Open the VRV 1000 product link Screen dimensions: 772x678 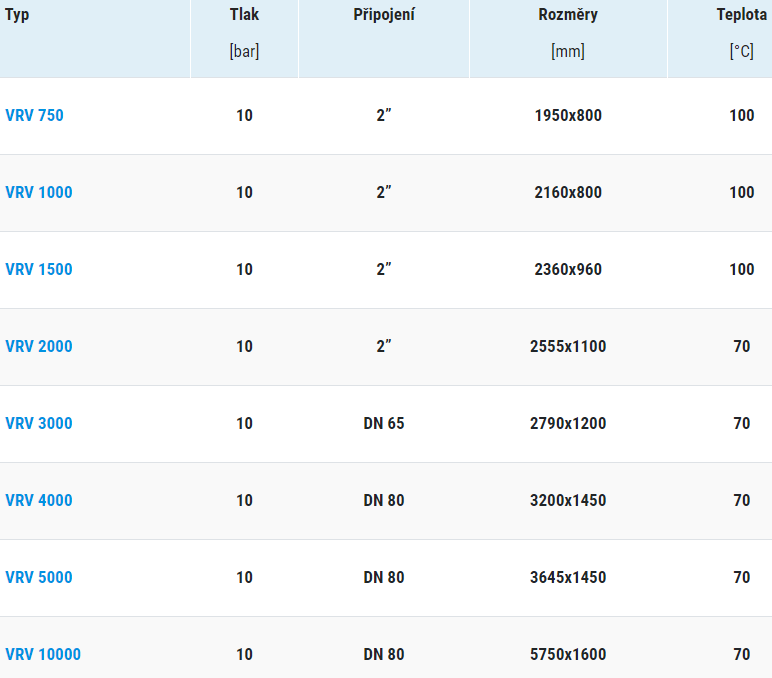(x=39, y=193)
